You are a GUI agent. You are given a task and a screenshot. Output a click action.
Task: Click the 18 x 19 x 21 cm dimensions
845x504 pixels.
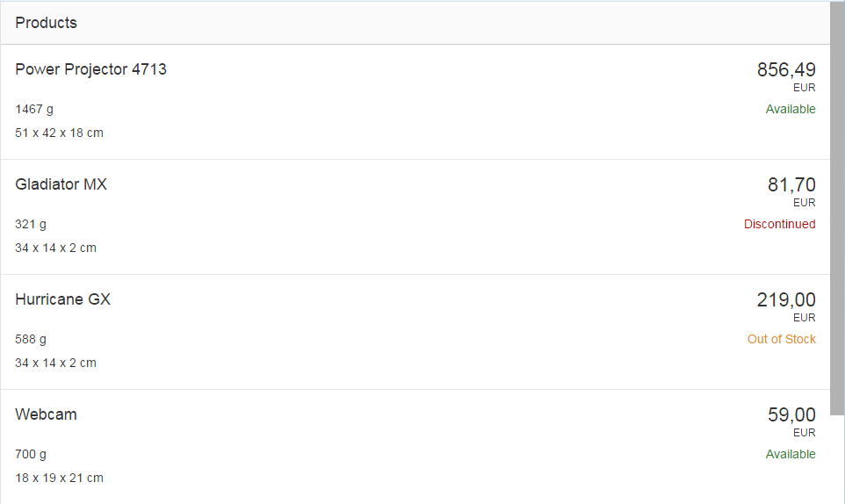click(59, 478)
